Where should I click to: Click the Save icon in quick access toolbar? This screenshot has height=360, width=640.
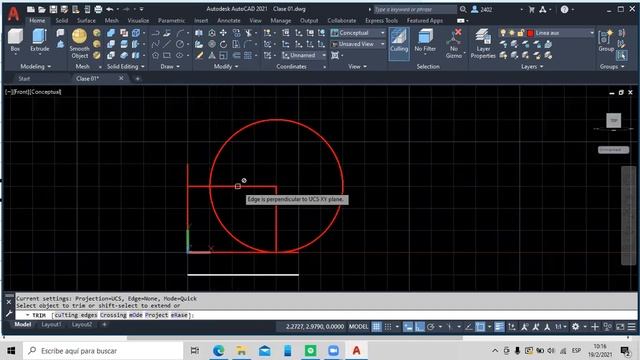click(x=53, y=9)
